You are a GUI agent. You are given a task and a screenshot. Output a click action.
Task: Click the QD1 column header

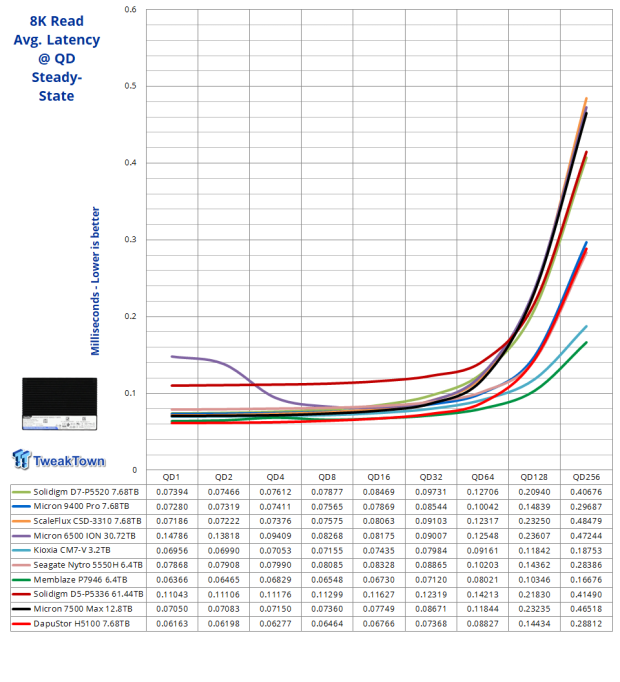[x=171, y=477]
